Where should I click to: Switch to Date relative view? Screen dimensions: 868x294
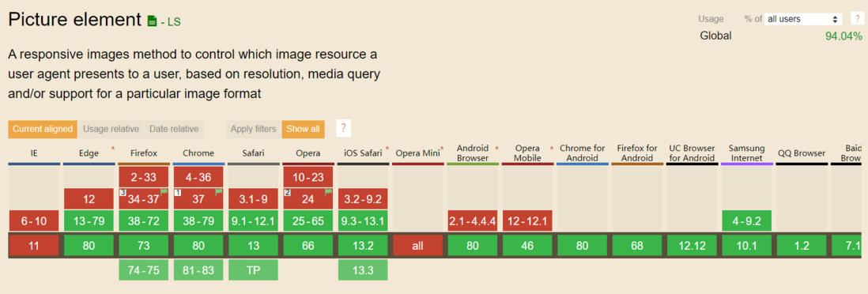point(174,129)
